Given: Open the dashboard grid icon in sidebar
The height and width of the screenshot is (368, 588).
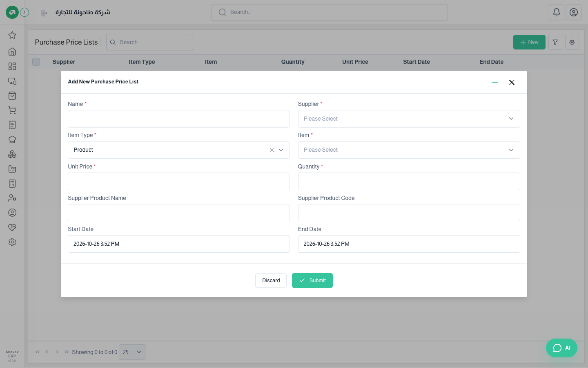Looking at the screenshot, I should click(12, 66).
